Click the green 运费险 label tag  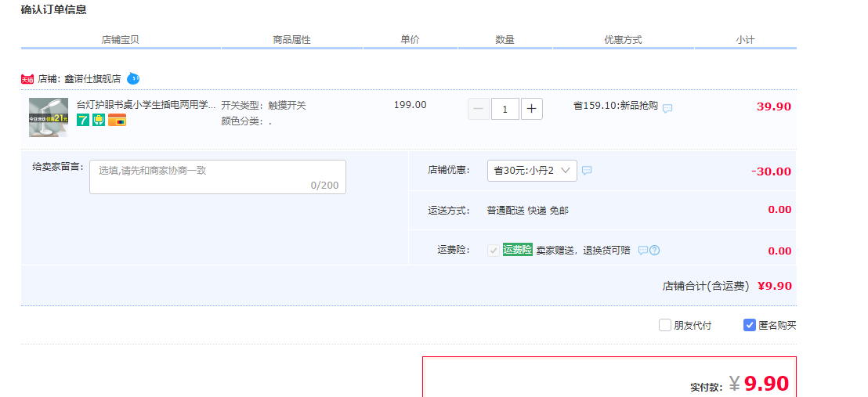click(x=518, y=250)
